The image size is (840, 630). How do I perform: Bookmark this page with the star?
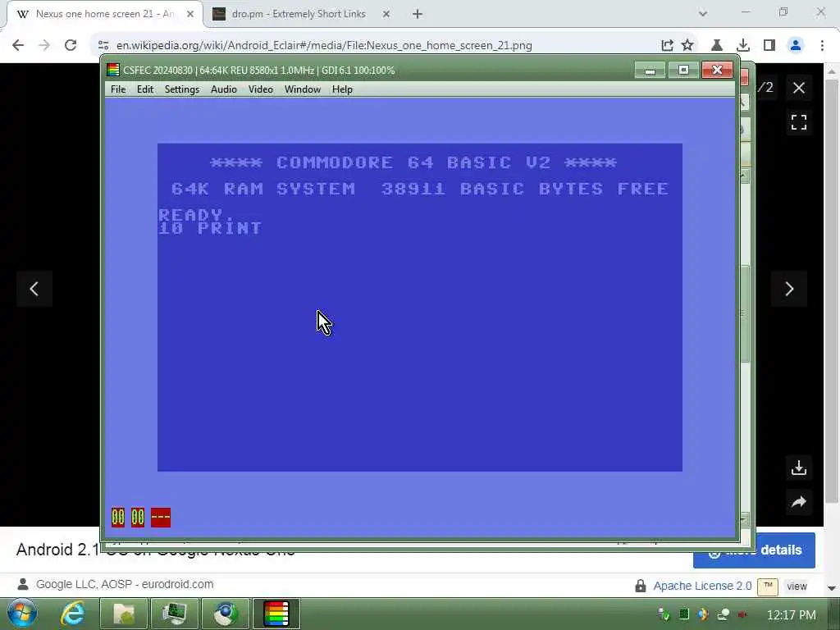[x=687, y=45]
